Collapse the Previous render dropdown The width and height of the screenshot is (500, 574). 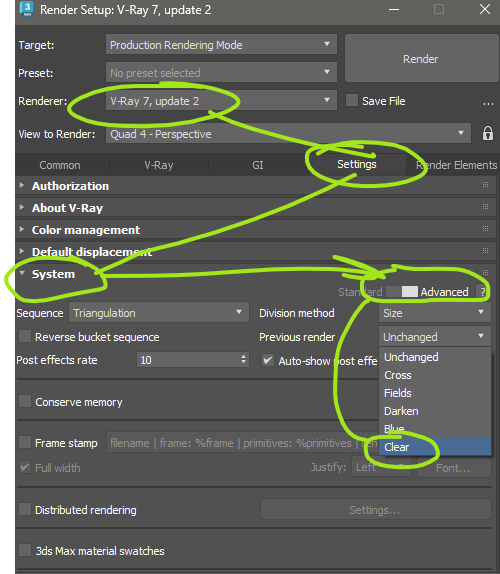pyautogui.click(x=435, y=336)
